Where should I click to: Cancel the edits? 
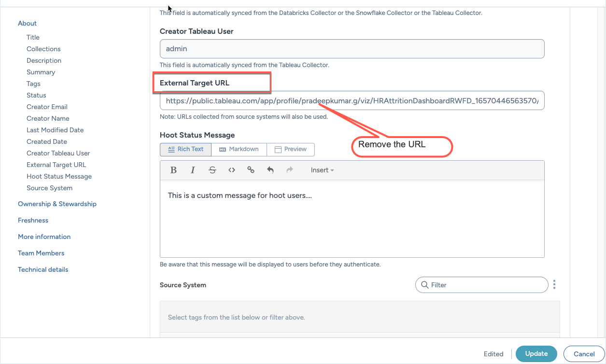(584, 353)
